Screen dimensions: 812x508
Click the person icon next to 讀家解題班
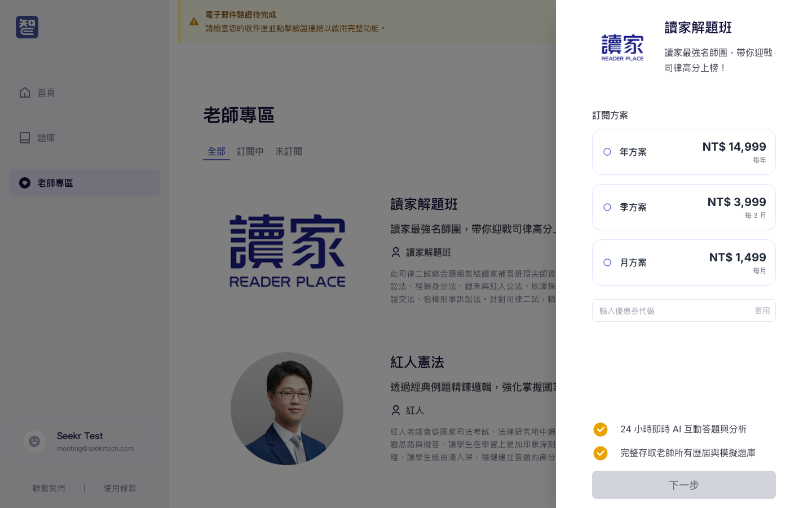[x=395, y=252]
